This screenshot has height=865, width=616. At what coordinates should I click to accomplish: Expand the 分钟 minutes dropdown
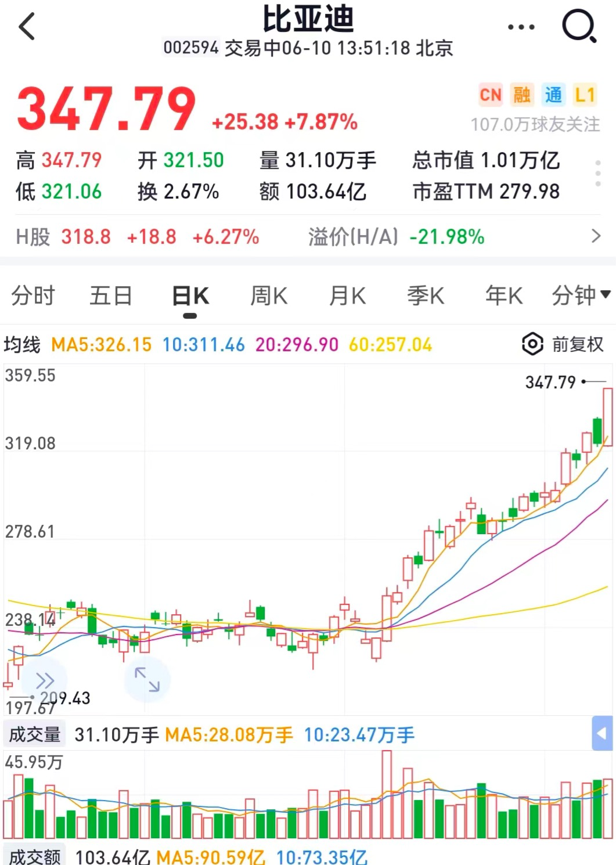click(581, 295)
